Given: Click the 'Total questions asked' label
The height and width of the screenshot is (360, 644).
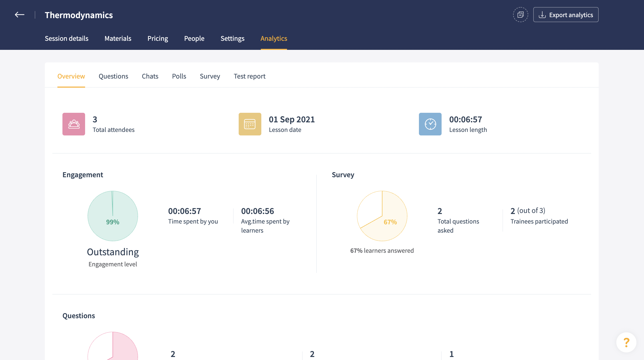Looking at the screenshot, I should click(x=458, y=226).
